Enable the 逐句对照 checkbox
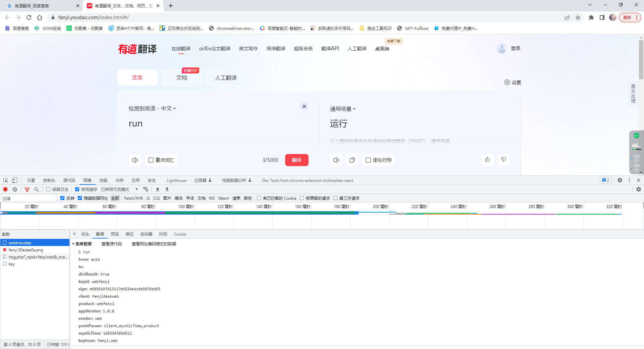Image resolution: width=644 pixels, height=349 pixels. click(368, 160)
